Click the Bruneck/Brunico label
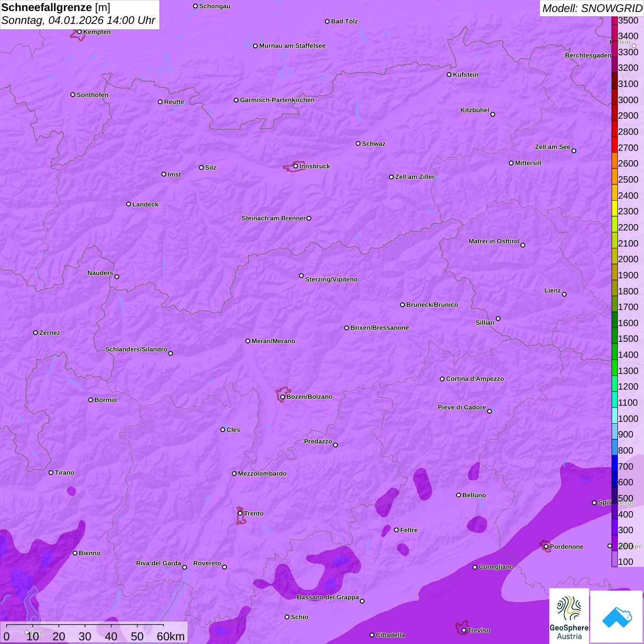 click(432, 305)
